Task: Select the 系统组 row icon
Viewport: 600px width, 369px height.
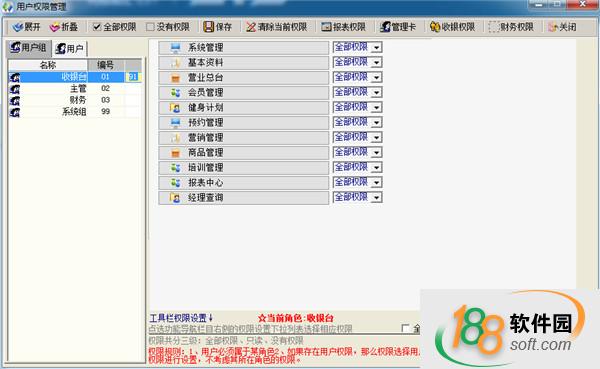Action: click(x=15, y=112)
